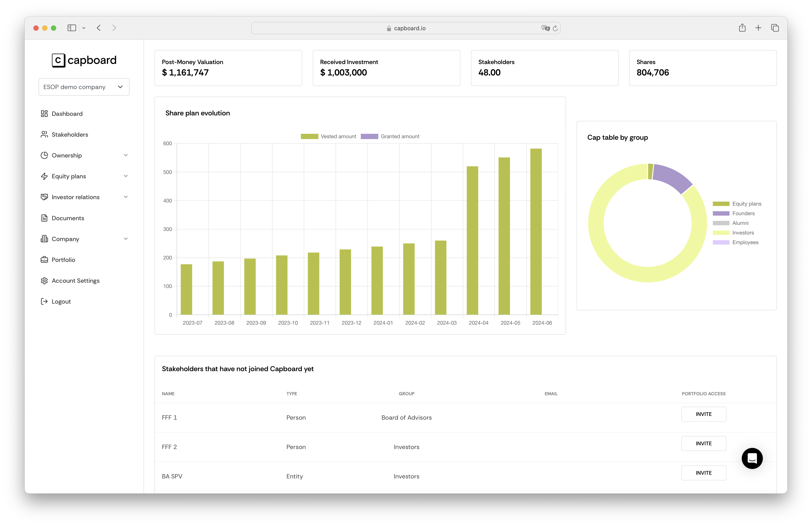Click the Board of Advisors group cell
812x526 pixels.
point(406,417)
